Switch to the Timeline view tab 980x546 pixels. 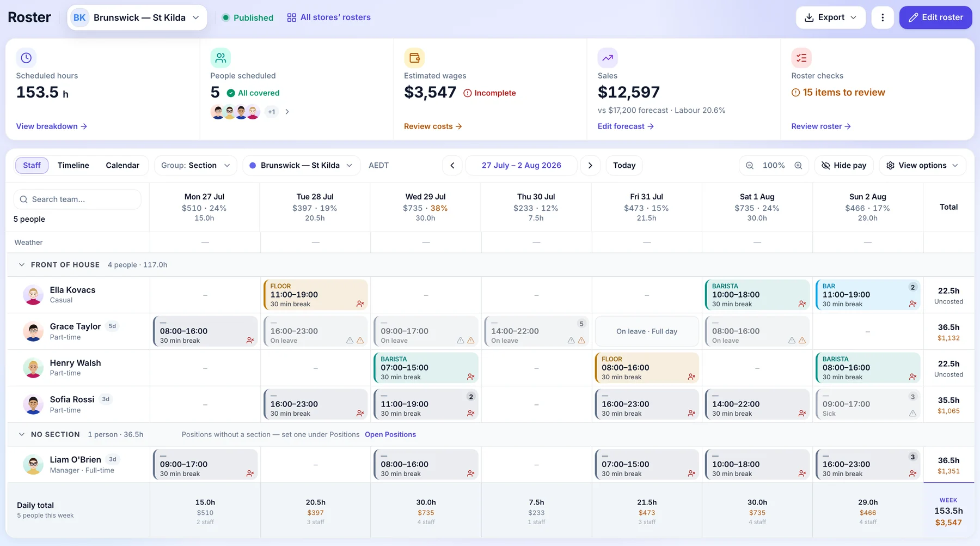click(x=73, y=165)
